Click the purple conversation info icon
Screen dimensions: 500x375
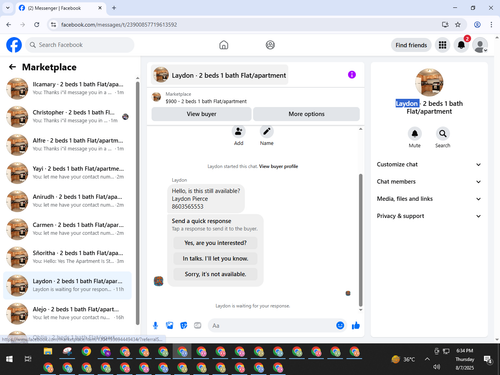click(x=352, y=75)
